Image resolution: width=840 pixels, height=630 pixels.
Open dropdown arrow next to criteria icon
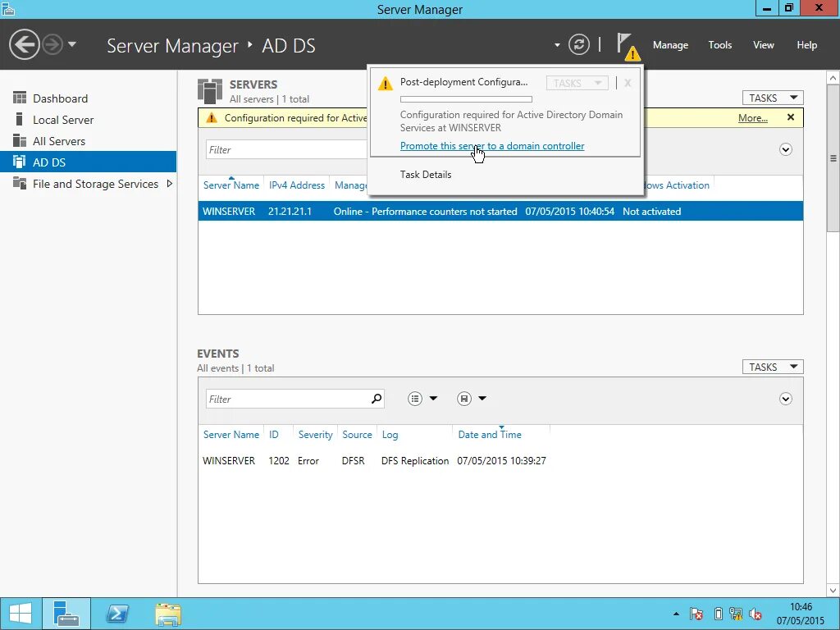point(433,399)
